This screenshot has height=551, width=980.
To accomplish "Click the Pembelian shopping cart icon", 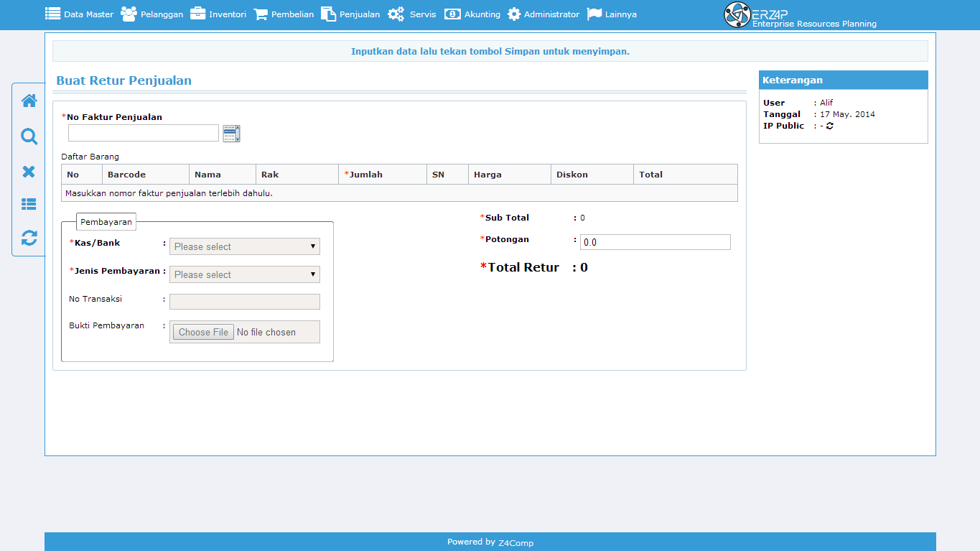I will pyautogui.click(x=261, y=14).
